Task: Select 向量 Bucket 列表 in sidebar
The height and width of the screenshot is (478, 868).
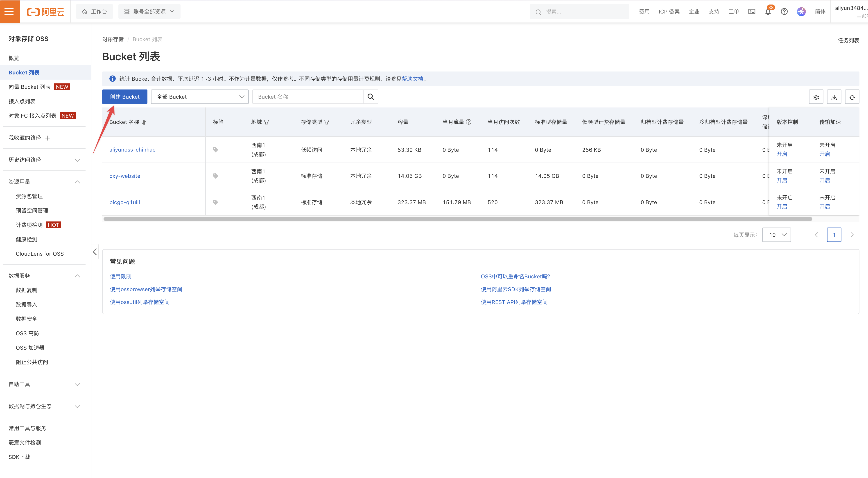Action: click(x=29, y=87)
